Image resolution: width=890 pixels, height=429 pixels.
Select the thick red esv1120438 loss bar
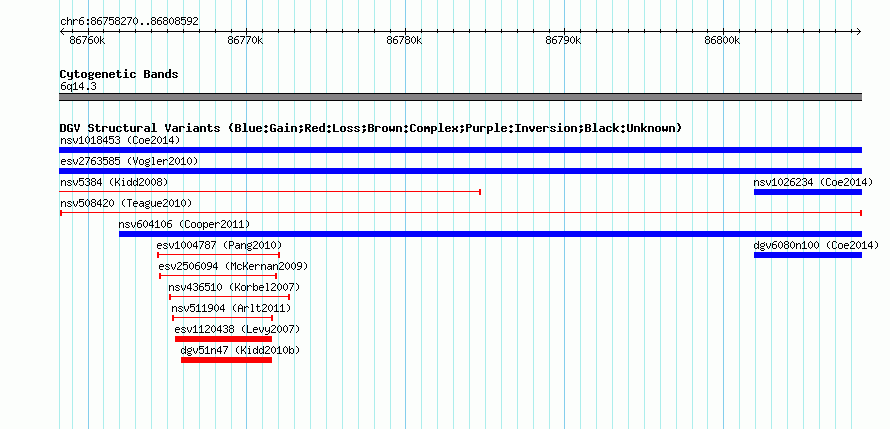(x=224, y=339)
